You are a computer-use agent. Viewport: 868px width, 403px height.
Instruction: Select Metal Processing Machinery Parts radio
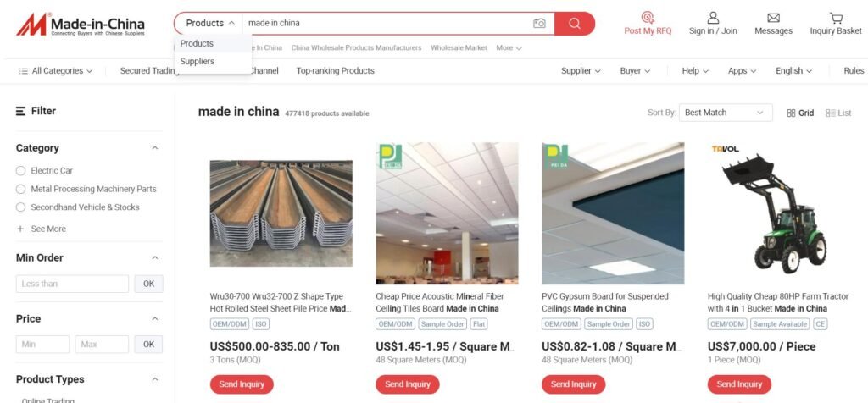click(20, 189)
